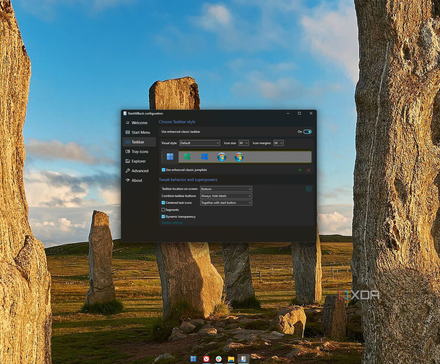Choose the blue Windows 10 start button icon
The height and width of the screenshot is (364, 440).
pyautogui.click(x=204, y=157)
